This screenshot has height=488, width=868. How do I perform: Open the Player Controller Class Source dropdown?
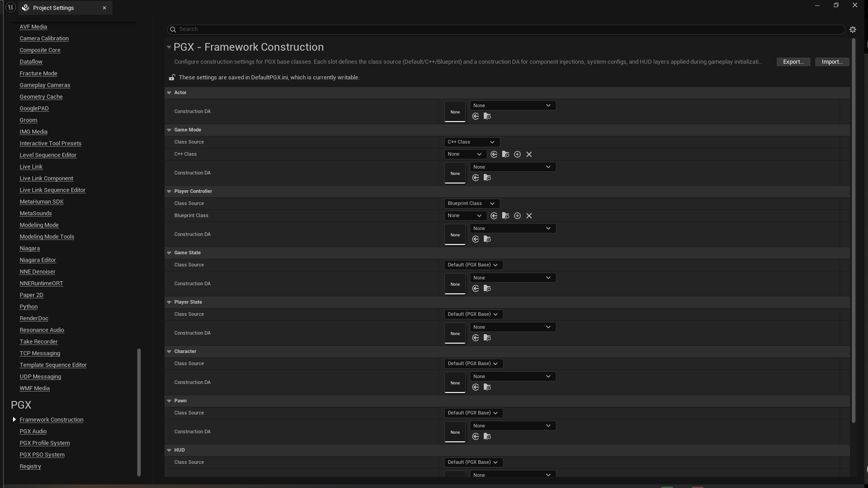(471, 204)
